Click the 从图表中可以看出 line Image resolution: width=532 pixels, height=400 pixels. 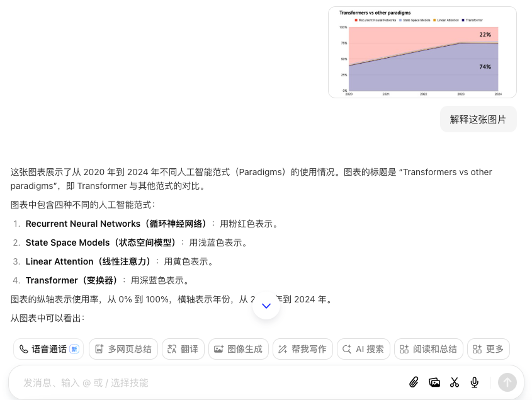coord(47,319)
